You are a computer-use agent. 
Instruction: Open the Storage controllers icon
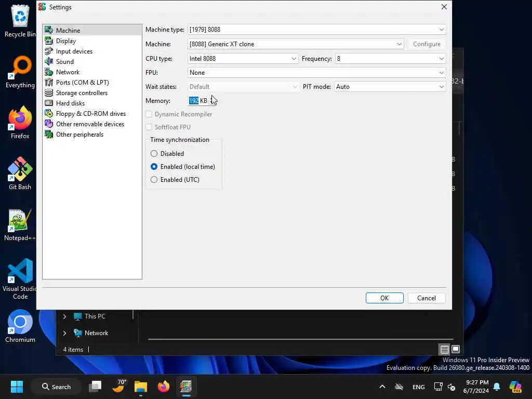[x=49, y=92]
